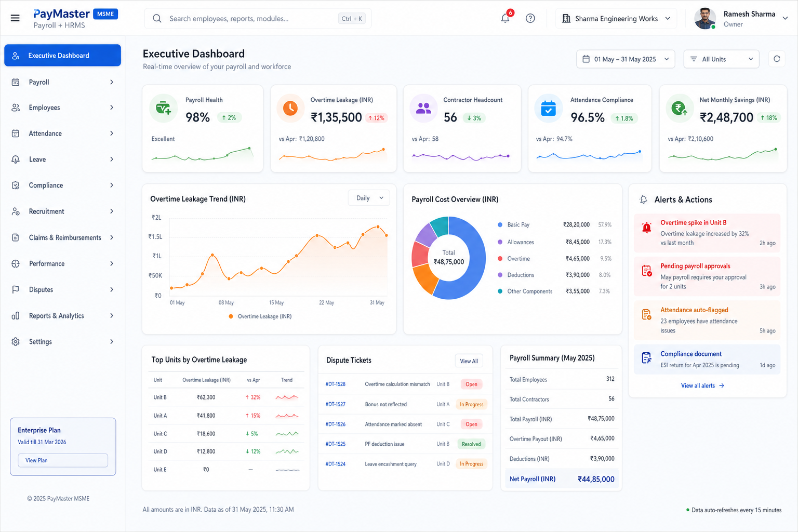Click the payroll cost donut chart
Viewport: 798px width, 532px height.
[x=448, y=258]
